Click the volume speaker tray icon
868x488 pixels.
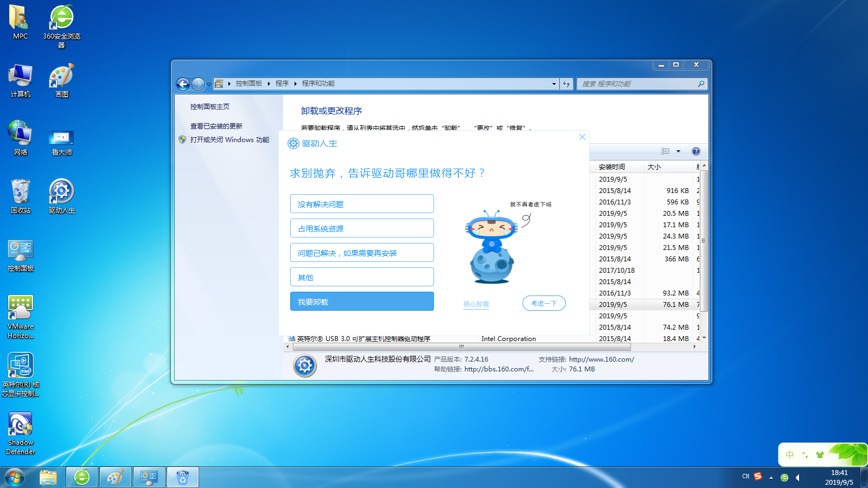coord(798,478)
